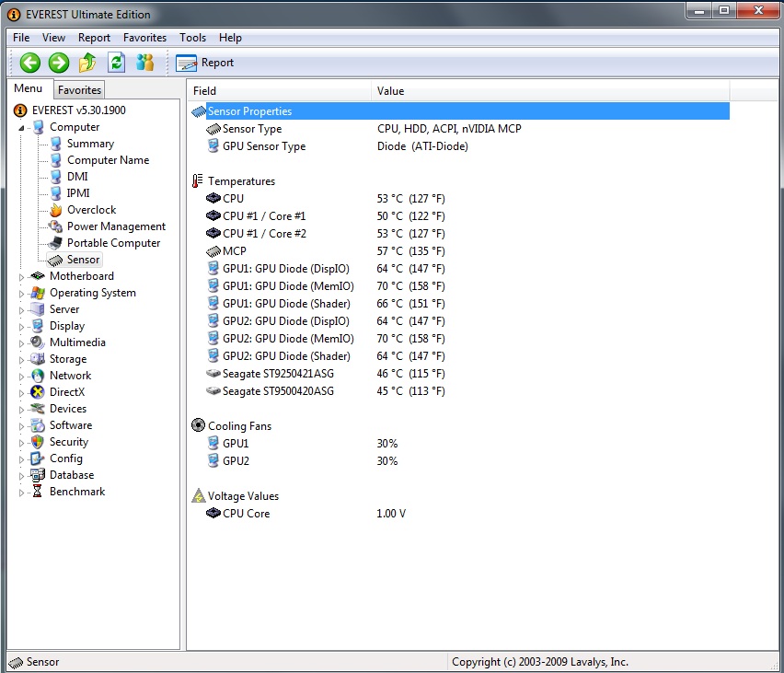This screenshot has height=673, width=784.
Task: Expand the Operating System tree node
Action: pos(21,294)
